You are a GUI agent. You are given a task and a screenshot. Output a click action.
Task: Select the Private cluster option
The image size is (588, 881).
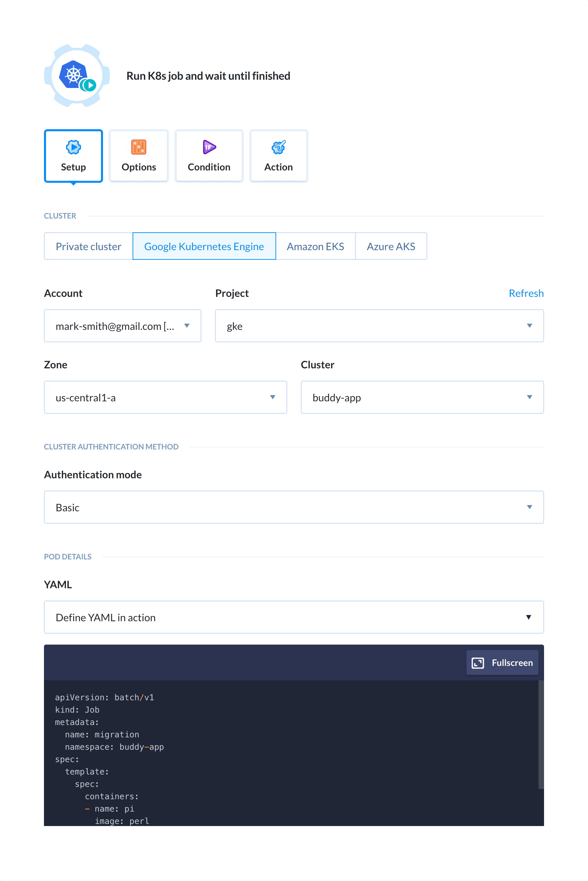88,246
